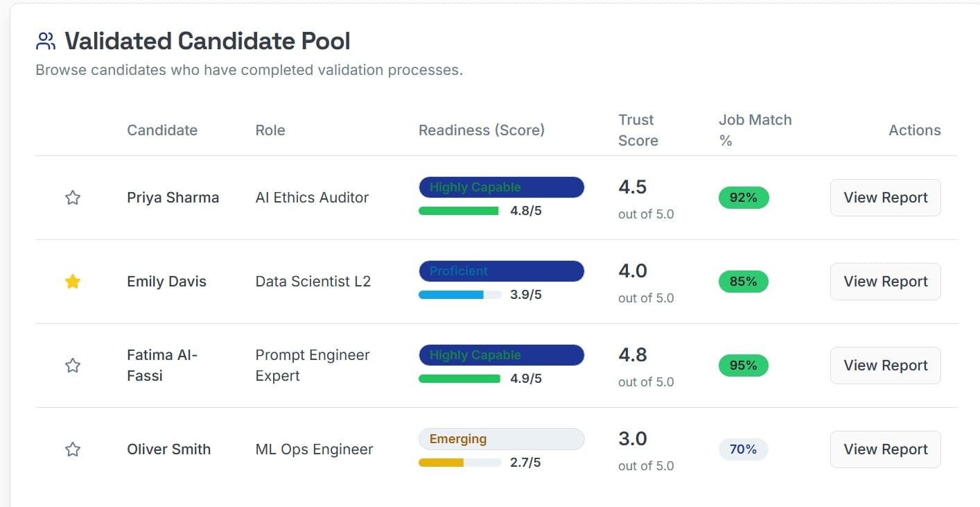
Task: Click the "Proficient" badge on Emily Davis's row
Action: (x=501, y=270)
